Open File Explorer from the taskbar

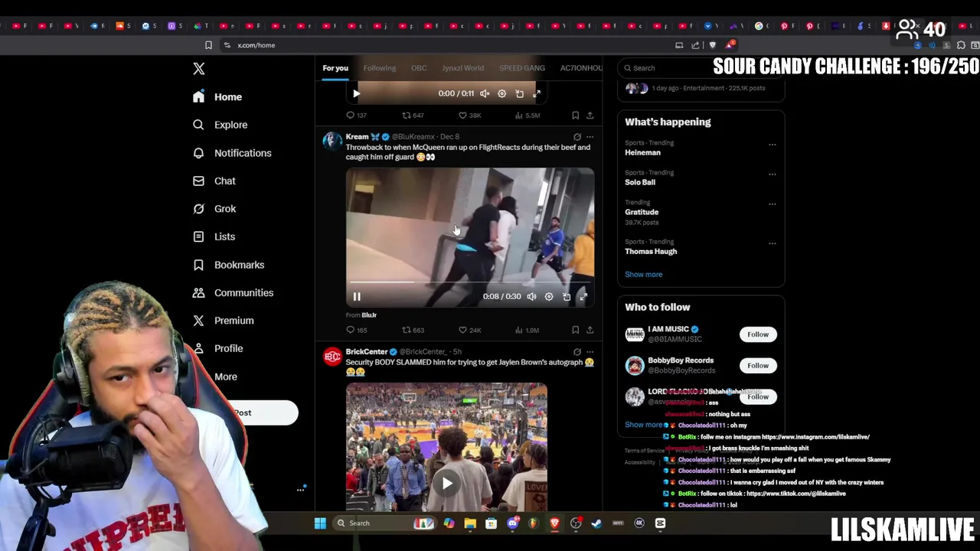[470, 523]
